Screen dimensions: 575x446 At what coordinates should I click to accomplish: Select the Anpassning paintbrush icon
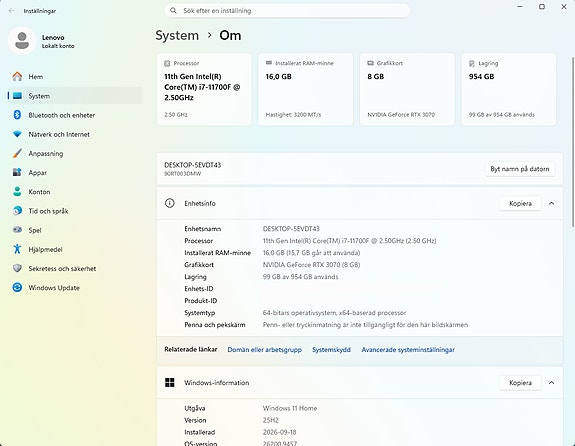[x=17, y=153]
